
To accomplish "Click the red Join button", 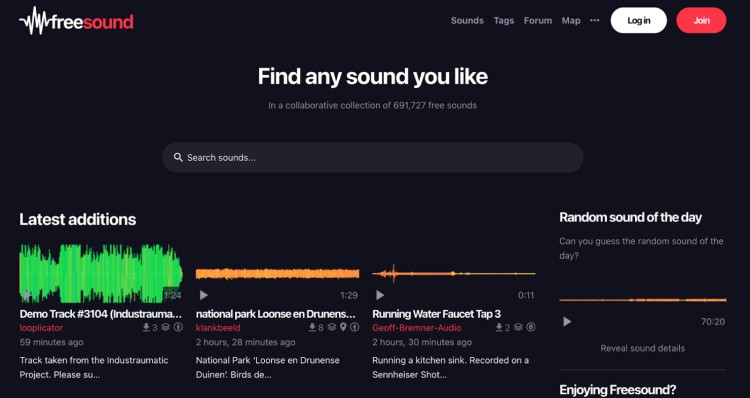I will coord(701,21).
